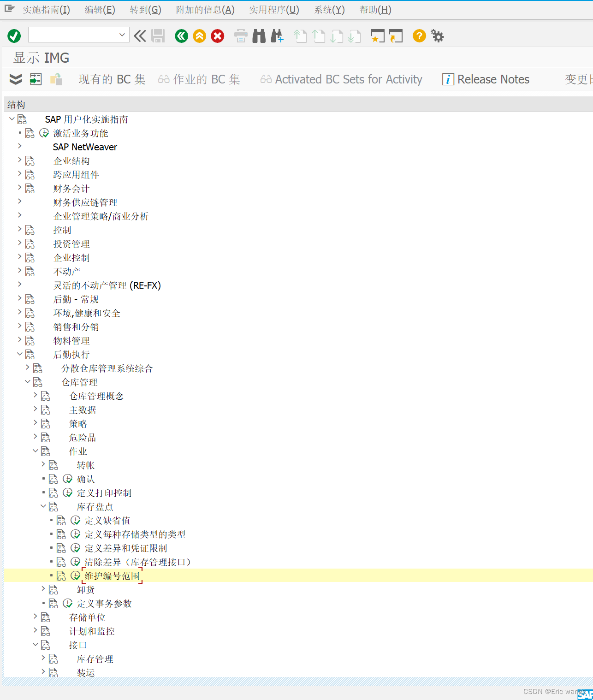Click the document icon beside 清除差异（库存管理接口）
593x700 pixels.
[61, 562]
